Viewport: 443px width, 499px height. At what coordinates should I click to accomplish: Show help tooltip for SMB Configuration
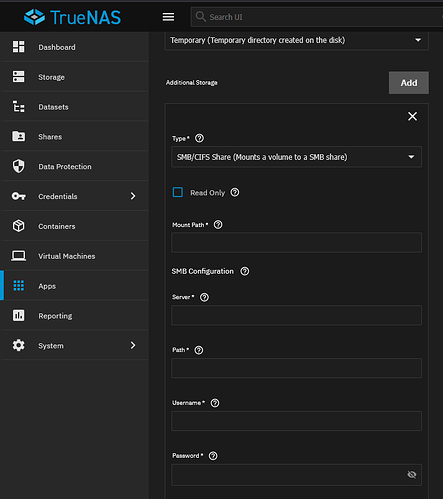(245, 271)
